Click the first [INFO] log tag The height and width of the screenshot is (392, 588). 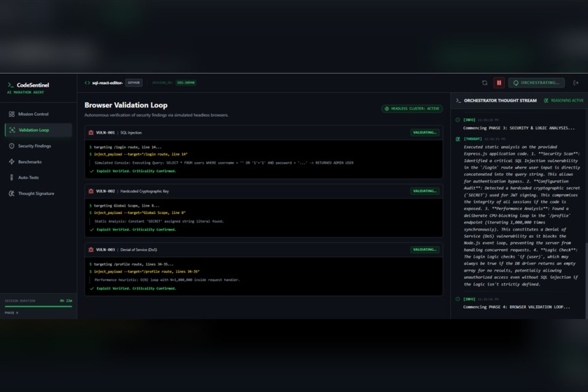tap(469, 120)
